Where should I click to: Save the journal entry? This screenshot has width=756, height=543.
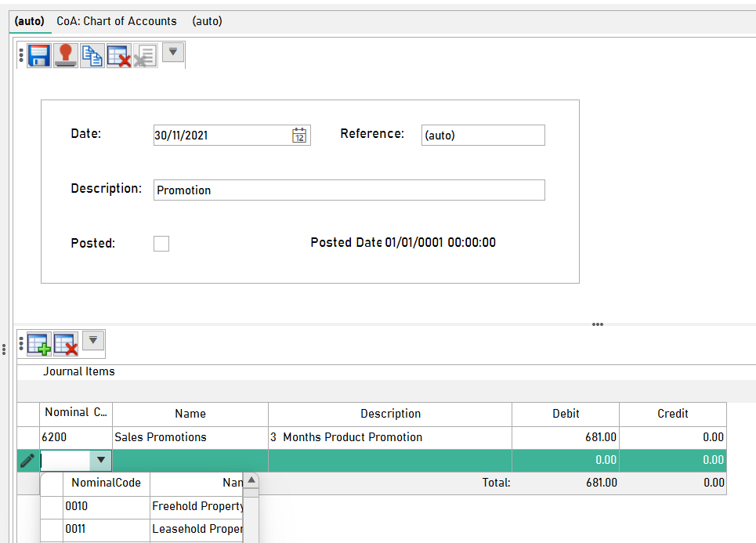click(x=38, y=55)
